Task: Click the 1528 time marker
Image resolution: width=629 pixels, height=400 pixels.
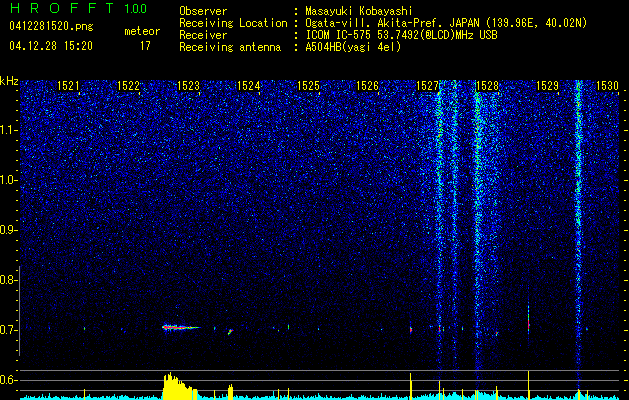Action: [x=487, y=85]
